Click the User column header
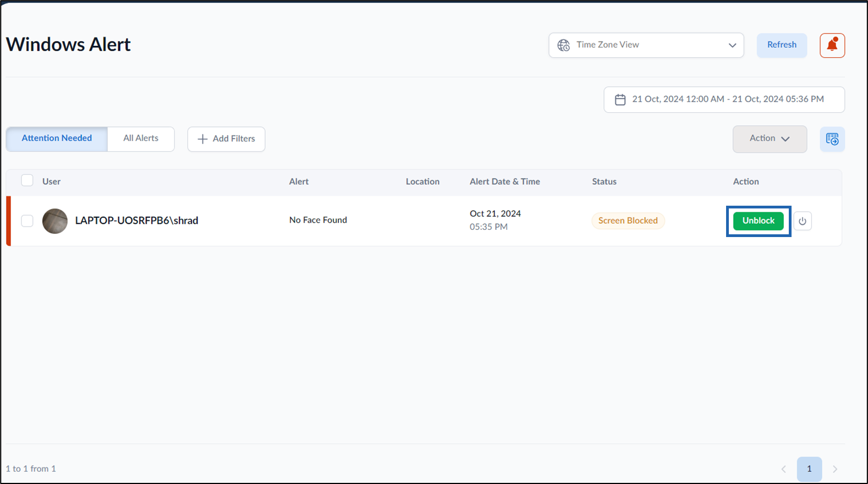 coord(51,182)
